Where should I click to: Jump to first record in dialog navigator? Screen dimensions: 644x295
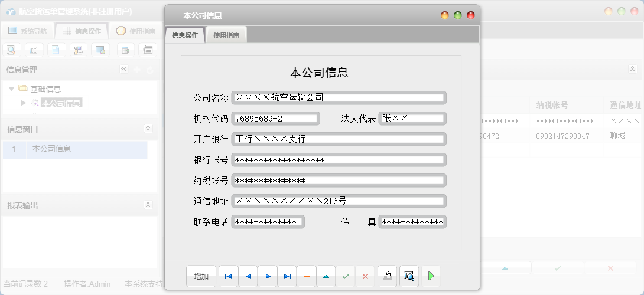[x=229, y=277]
